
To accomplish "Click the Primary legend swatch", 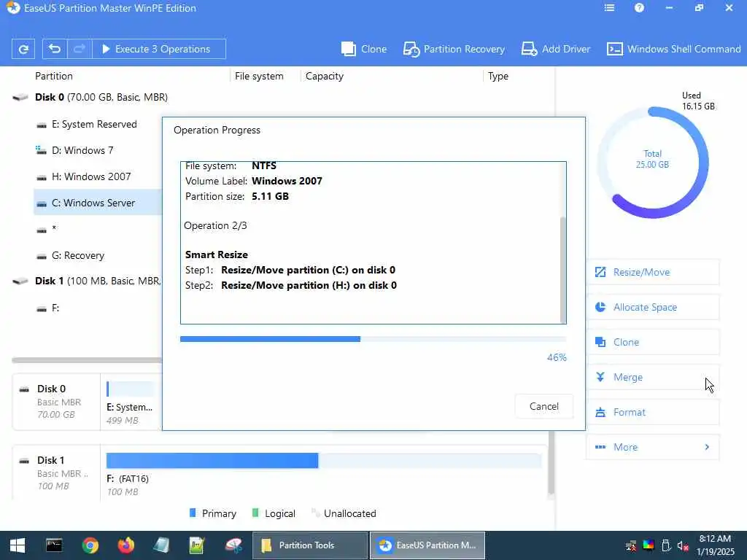I will (193, 513).
